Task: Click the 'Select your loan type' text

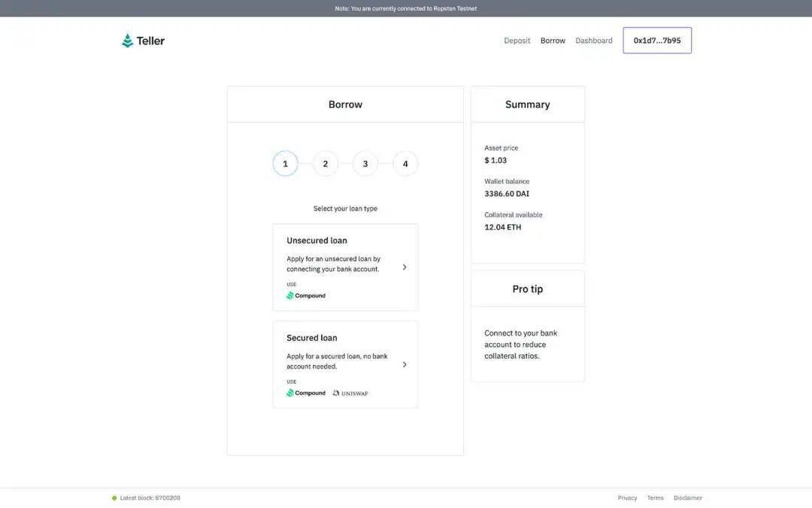Action: pos(345,208)
